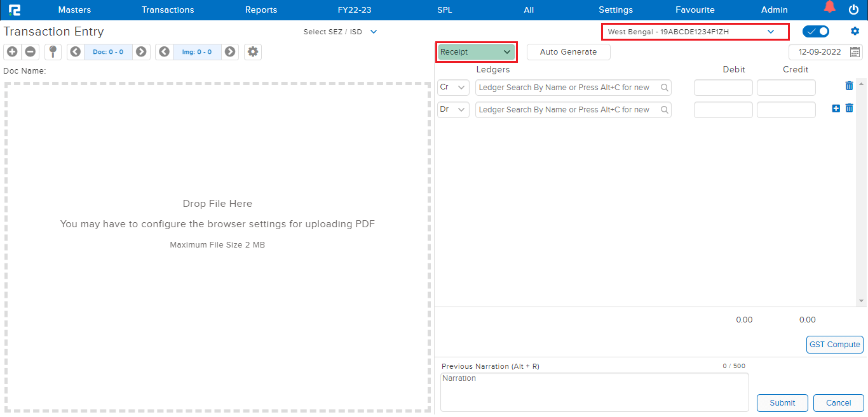Add new ledger row plus icon
This screenshot has width=868, height=417.
tap(836, 109)
